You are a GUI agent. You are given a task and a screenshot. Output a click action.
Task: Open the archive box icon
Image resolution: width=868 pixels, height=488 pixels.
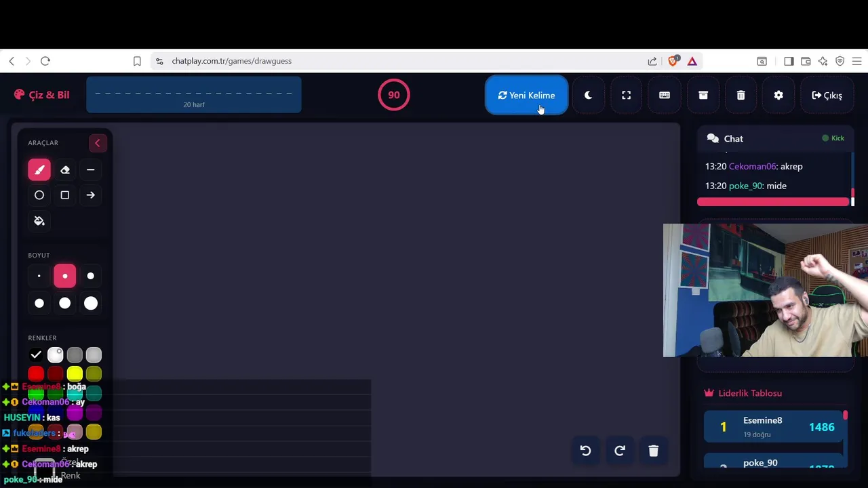click(x=703, y=96)
